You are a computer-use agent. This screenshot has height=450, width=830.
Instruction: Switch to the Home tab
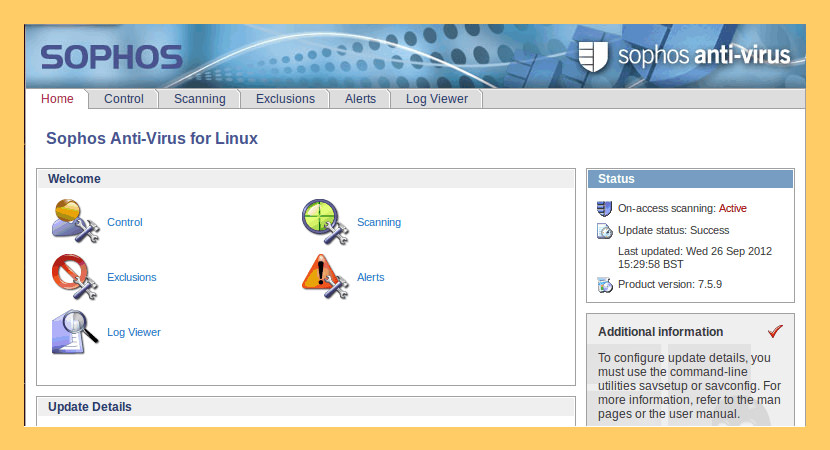(x=57, y=99)
